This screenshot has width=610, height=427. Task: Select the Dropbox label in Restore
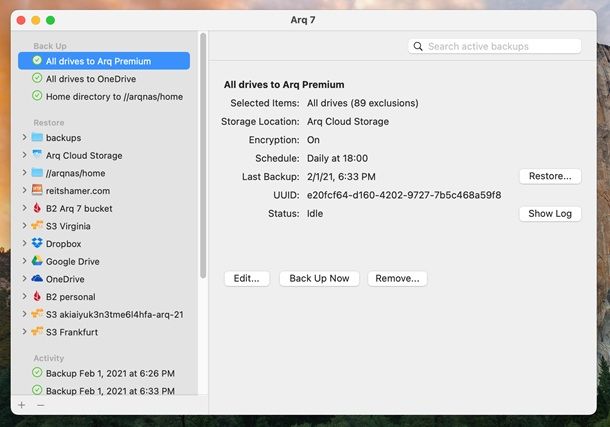[x=63, y=244]
